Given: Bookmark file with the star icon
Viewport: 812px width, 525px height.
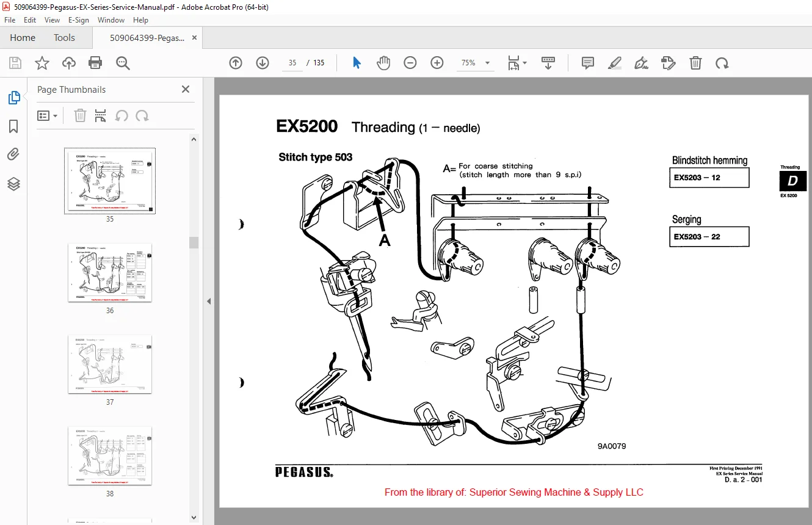Looking at the screenshot, I should click(42, 63).
